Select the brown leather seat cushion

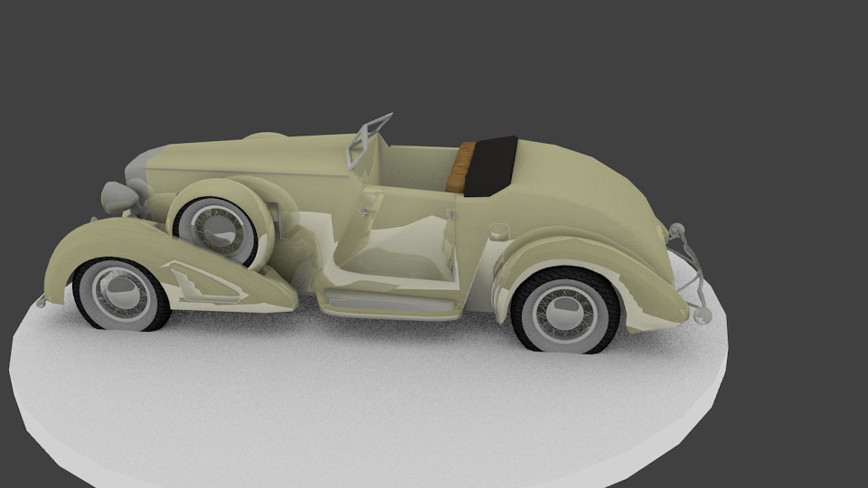click(460, 167)
